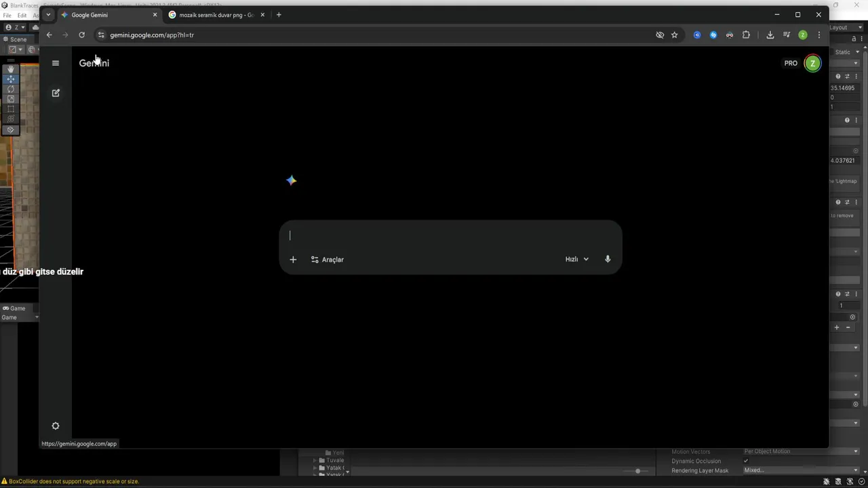Bookmark this page with the star icon
The height and width of the screenshot is (488, 868).
pos(674,35)
